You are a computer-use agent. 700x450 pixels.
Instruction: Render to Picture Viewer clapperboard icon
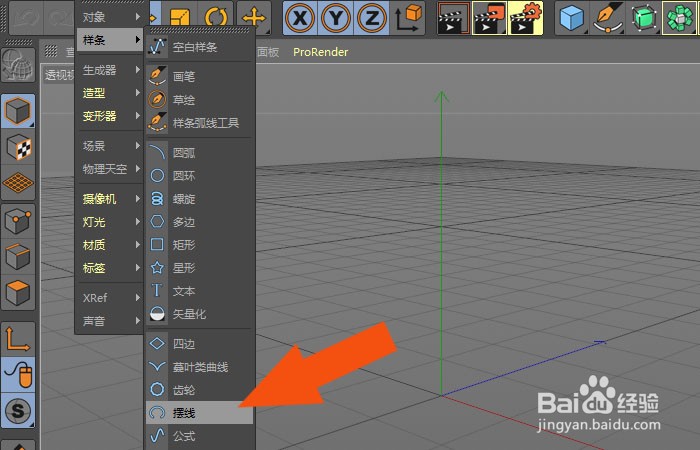pos(489,18)
